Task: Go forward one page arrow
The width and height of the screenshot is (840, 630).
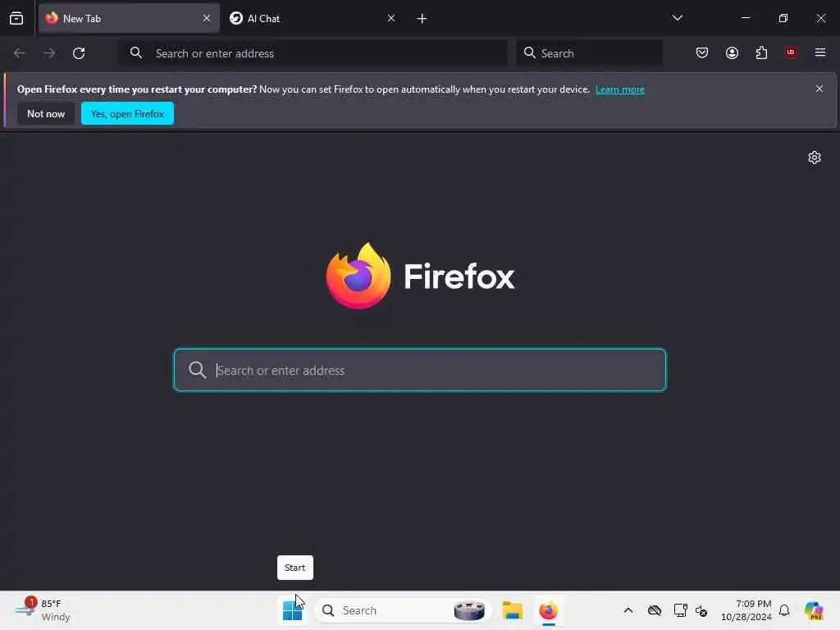Action: click(x=48, y=53)
